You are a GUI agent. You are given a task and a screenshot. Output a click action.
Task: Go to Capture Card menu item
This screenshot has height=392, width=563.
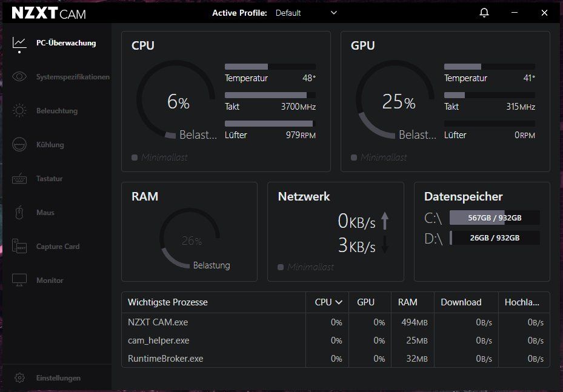click(58, 247)
